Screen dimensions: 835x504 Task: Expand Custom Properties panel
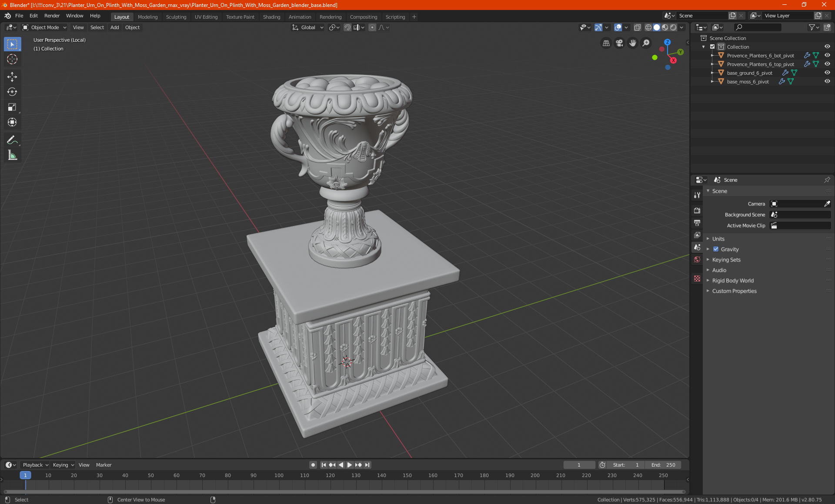[x=734, y=291]
